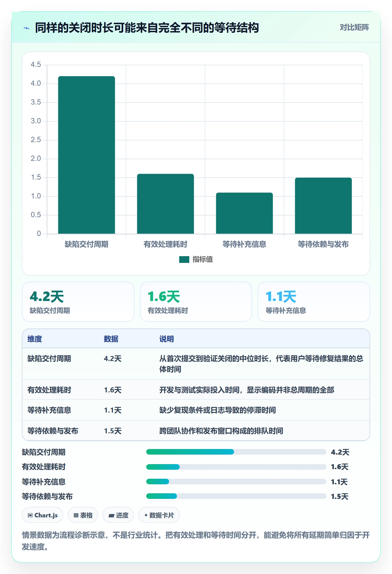This screenshot has width=392, height=574.
Task: Click the 有效处理耗时 bar in chart
Action: [165, 204]
